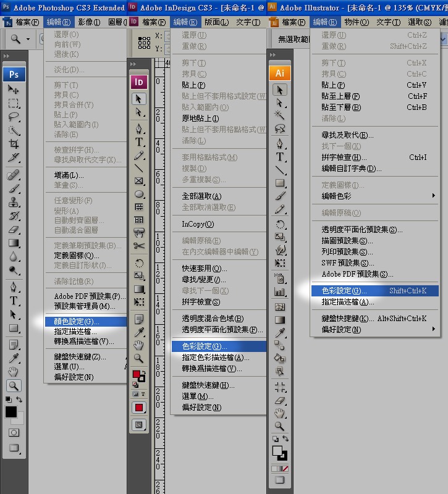Screen dimensions: 448x494
Task: Select the InDesign Pen tool
Action: [138, 128]
